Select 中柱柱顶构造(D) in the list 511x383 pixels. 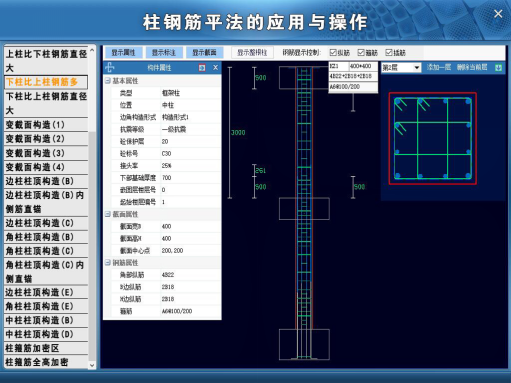pyautogui.click(x=46, y=334)
